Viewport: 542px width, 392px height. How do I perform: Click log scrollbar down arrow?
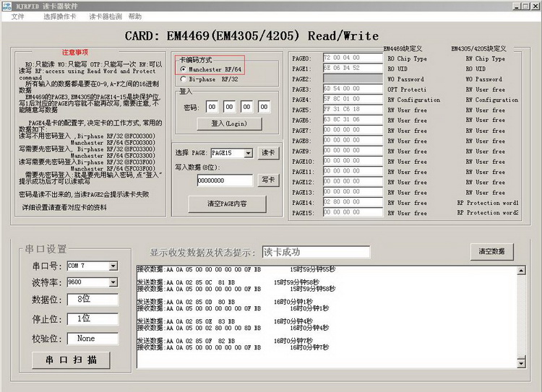[522, 362]
